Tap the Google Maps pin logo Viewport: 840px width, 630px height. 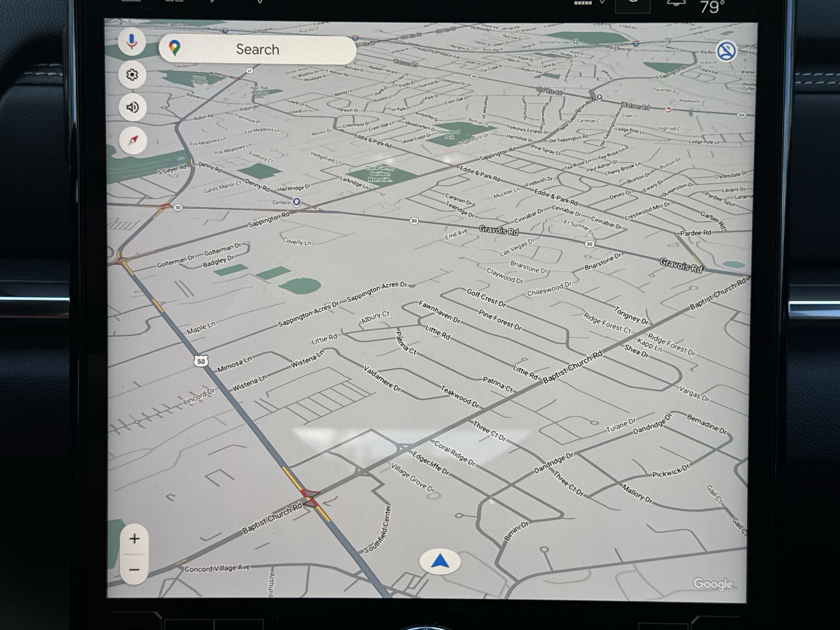tap(175, 48)
